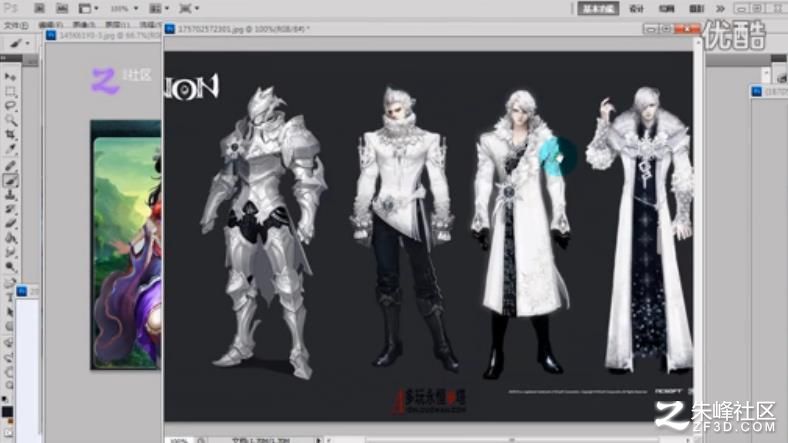Switch to the 设计 workspace

(636, 9)
